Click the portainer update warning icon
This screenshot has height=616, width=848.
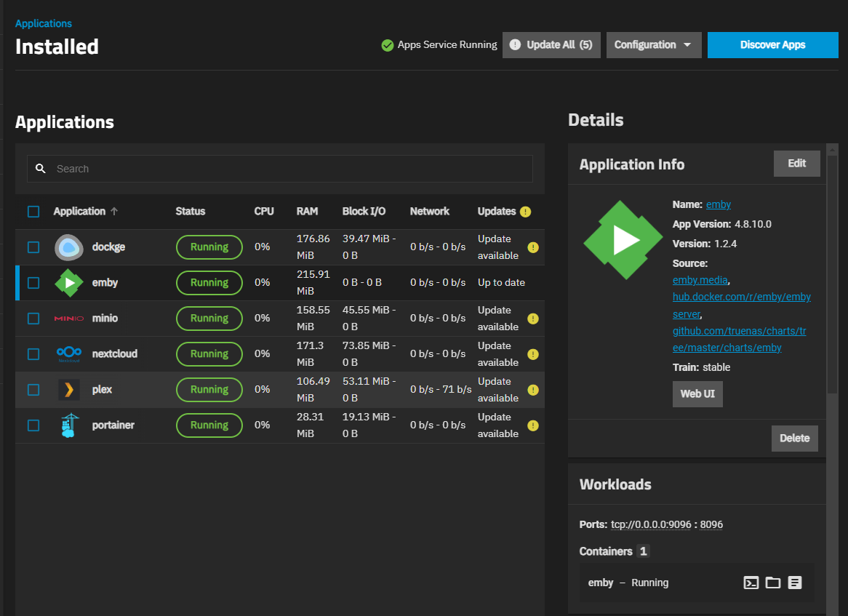pyautogui.click(x=533, y=426)
